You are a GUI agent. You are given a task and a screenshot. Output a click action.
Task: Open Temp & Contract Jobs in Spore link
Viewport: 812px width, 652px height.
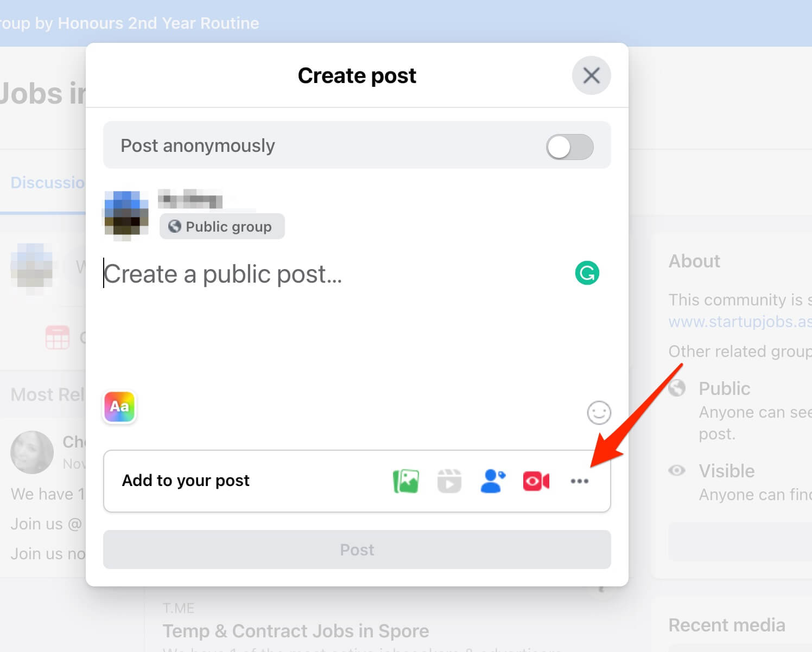click(x=295, y=631)
